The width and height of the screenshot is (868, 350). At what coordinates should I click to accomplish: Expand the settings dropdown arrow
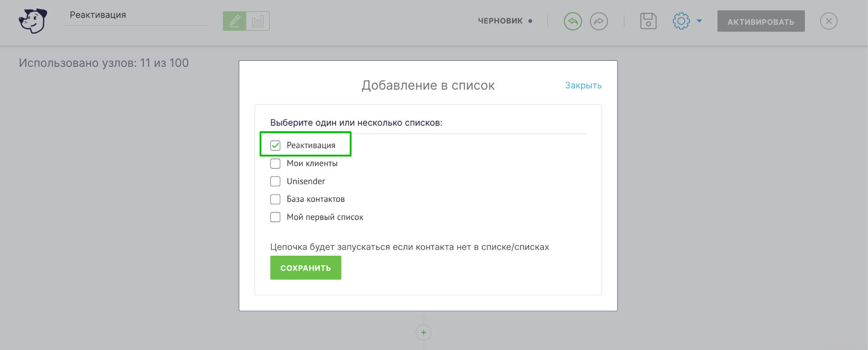point(699,21)
